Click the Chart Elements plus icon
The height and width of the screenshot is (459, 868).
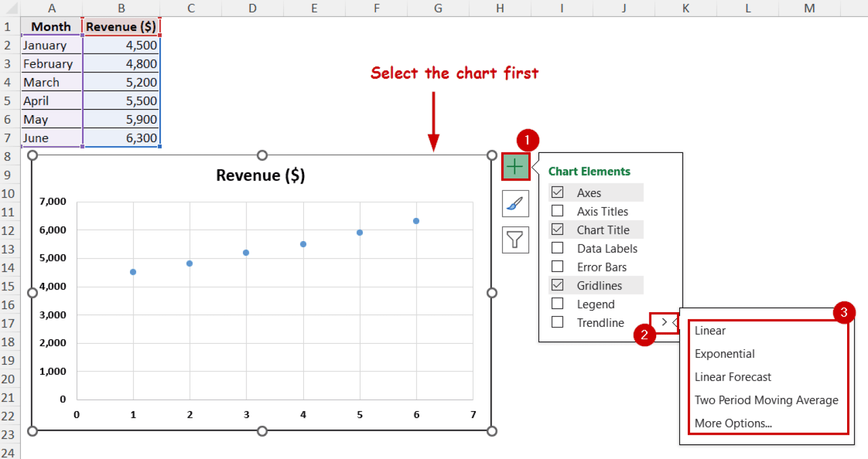point(515,167)
